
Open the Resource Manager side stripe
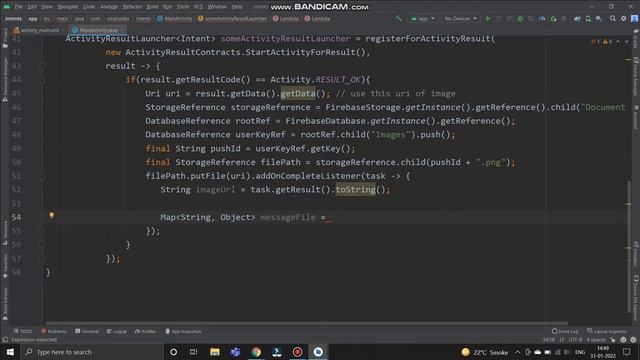[5, 79]
